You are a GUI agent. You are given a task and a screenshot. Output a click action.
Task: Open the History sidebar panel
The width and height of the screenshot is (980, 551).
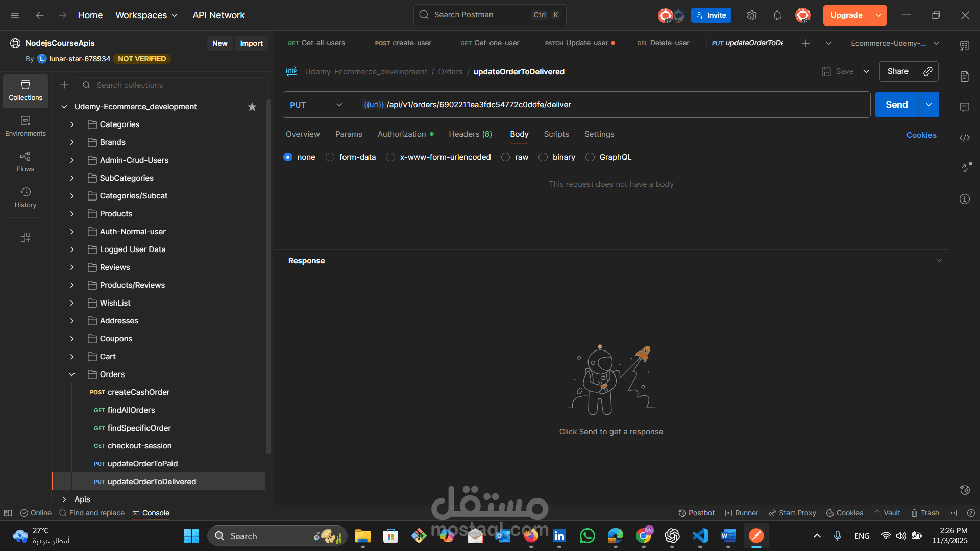26,197
